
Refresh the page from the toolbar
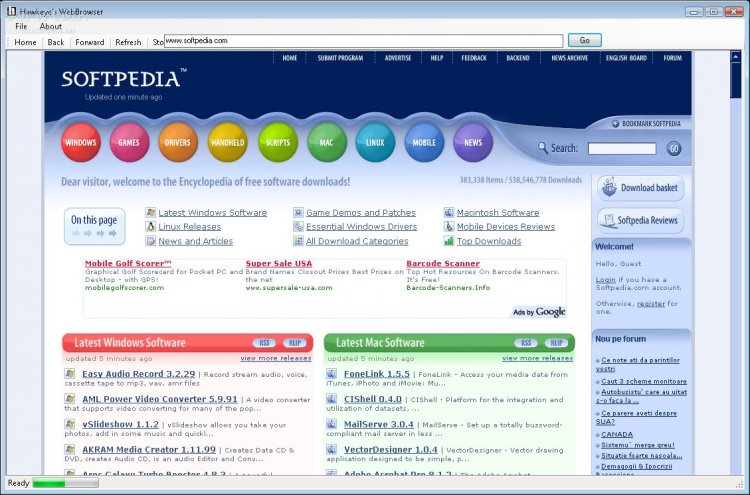(128, 42)
